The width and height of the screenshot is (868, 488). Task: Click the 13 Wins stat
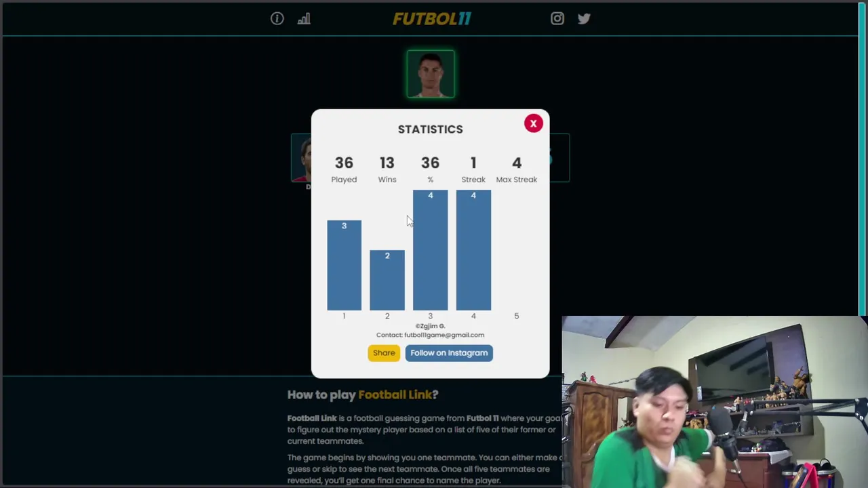click(x=387, y=169)
